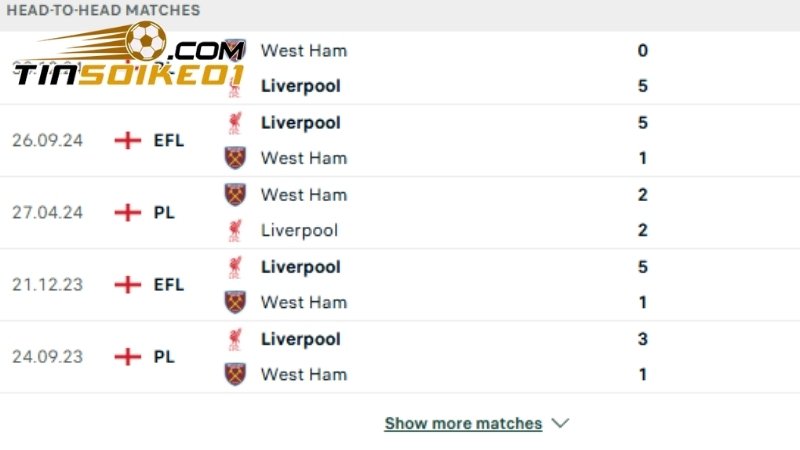
Task: Click the 24.09.23 match date
Action: (47, 356)
